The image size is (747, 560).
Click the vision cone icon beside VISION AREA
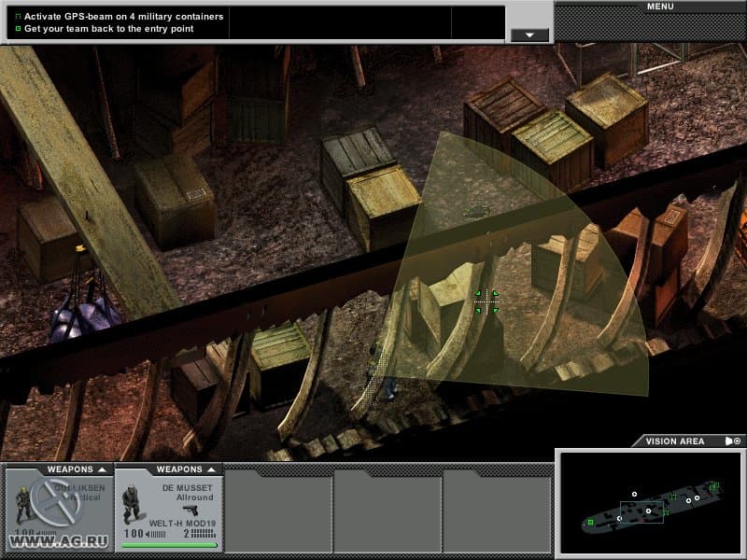pyautogui.click(x=729, y=441)
